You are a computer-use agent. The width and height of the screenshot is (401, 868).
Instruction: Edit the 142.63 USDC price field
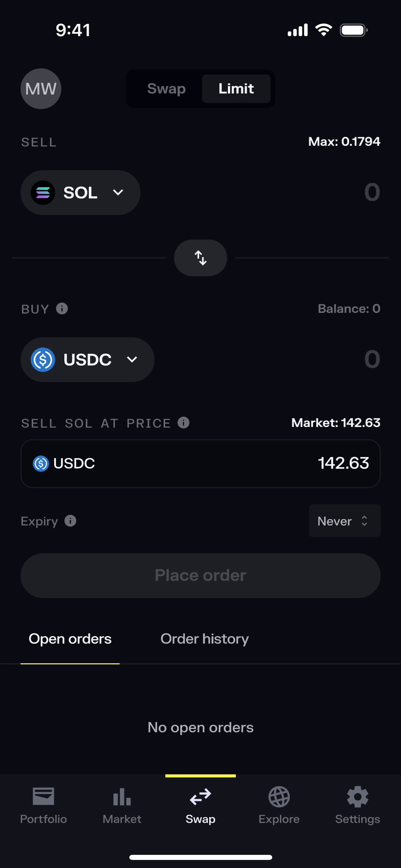pos(343,463)
